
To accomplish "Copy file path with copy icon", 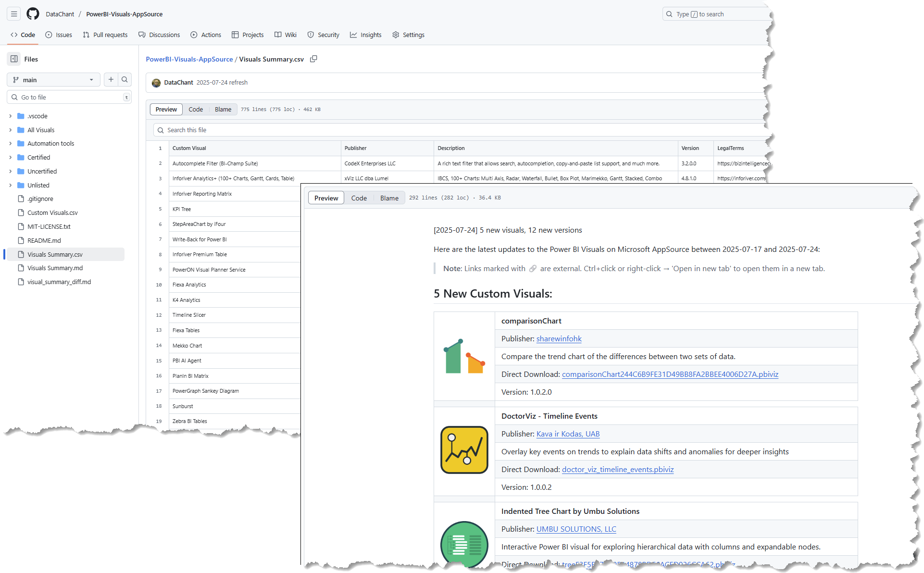I will pyautogui.click(x=313, y=59).
